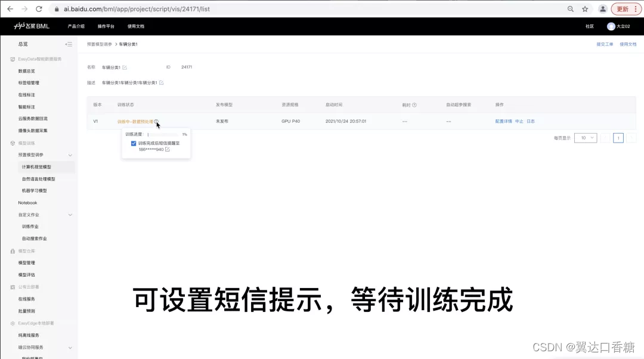Click the edit icon next to phone 186*****940
Viewport: 644px width, 359px height.
coord(168,150)
